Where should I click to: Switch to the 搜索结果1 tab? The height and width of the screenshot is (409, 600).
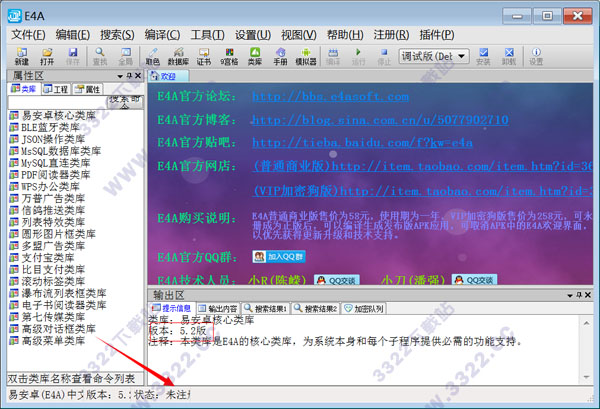tap(266, 308)
